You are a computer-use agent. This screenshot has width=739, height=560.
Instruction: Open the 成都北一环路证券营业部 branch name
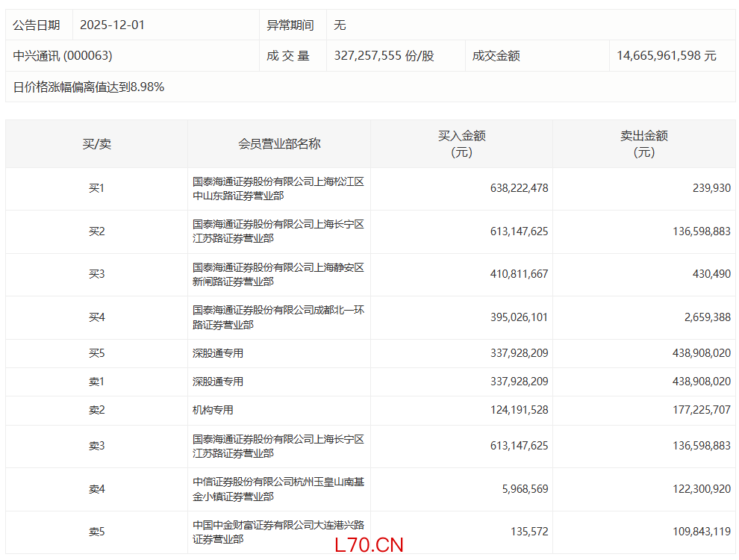point(278,317)
